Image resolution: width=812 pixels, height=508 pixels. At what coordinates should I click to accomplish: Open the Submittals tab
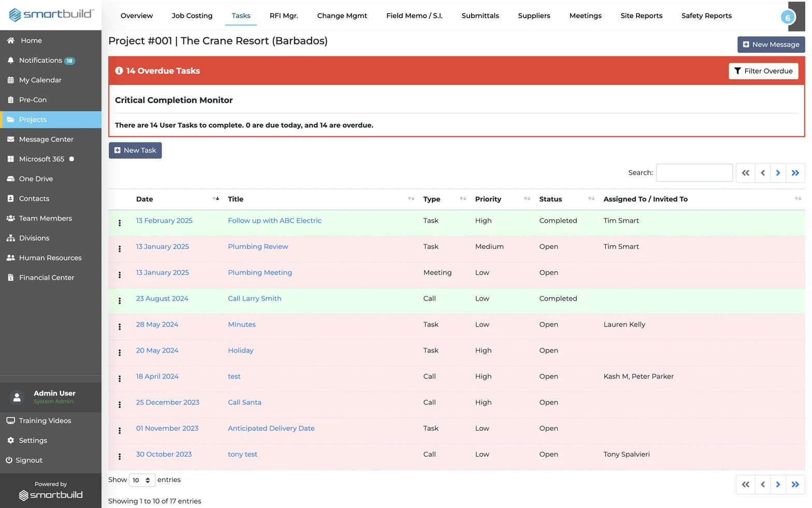[x=480, y=16]
